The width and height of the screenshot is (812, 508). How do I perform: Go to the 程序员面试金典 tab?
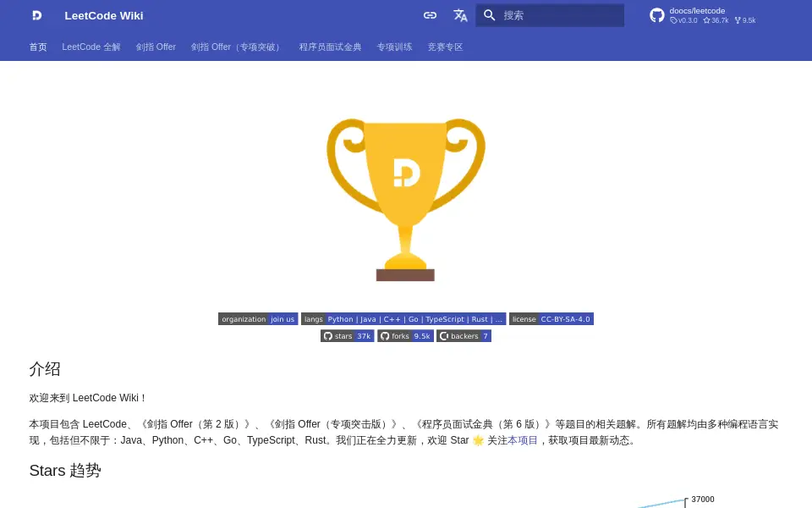pos(330,47)
